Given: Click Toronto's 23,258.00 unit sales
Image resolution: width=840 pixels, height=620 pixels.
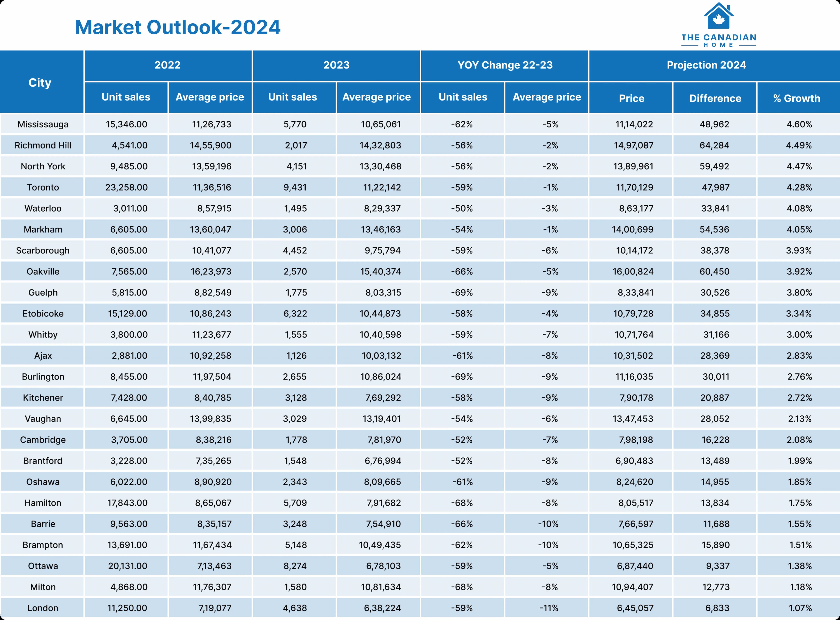Looking at the screenshot, I should point(126,187).
